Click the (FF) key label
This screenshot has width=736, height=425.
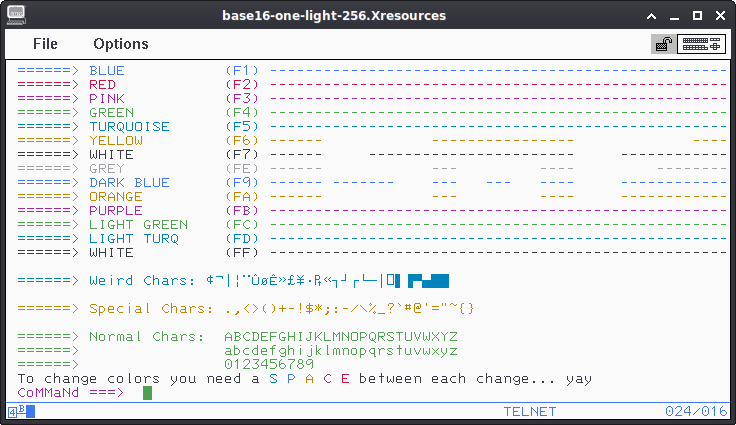pyautogui.click(x=242, y=253)
